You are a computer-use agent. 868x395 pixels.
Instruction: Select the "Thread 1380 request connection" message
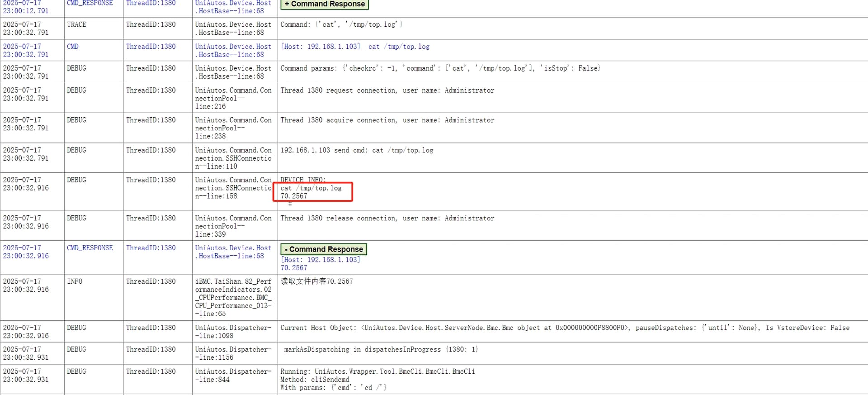tap(387, 90)
